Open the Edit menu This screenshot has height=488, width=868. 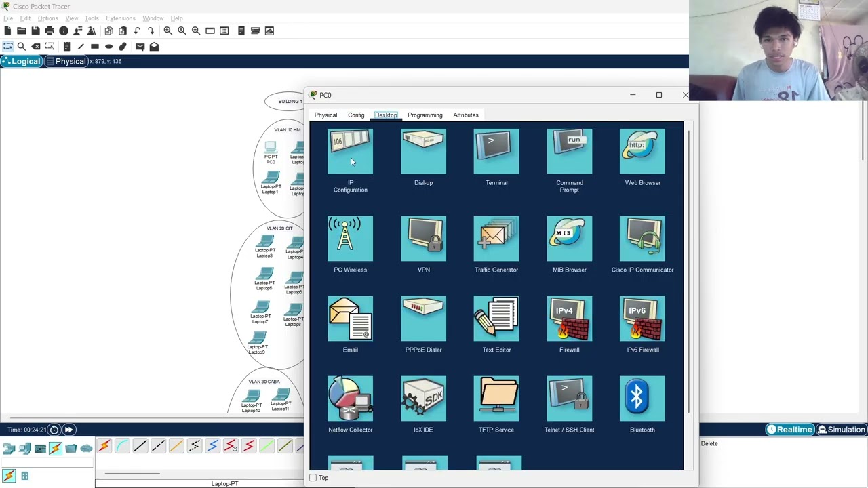25,18
